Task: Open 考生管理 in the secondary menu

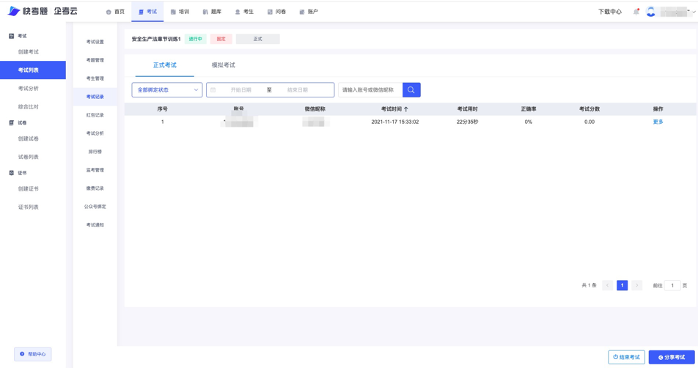Action: coord(95,79)
